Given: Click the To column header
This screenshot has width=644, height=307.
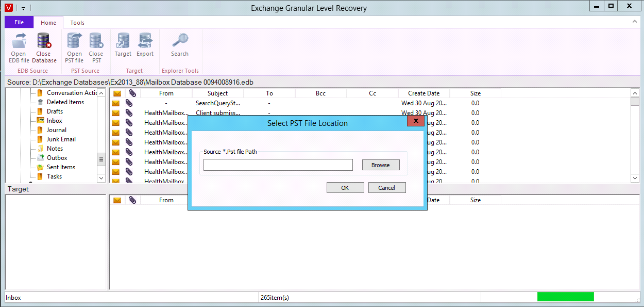Looking at the screenshot, I should 269,93.
